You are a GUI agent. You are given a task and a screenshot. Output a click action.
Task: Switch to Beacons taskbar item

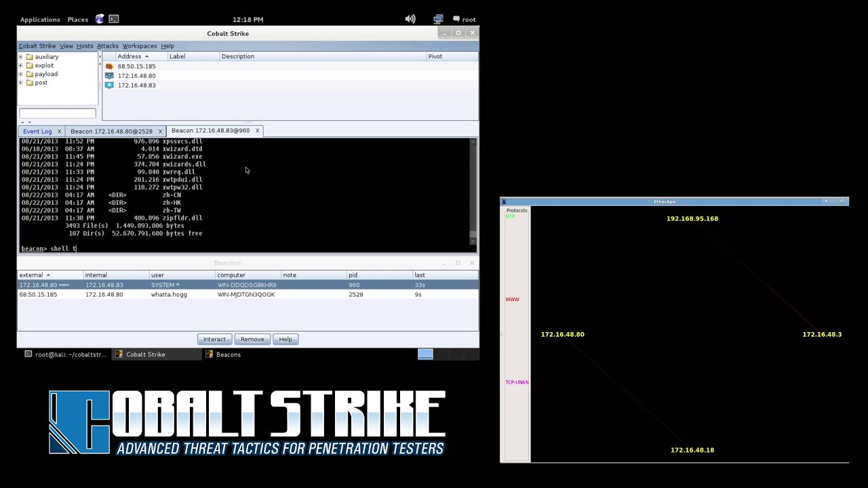(223, 354)
